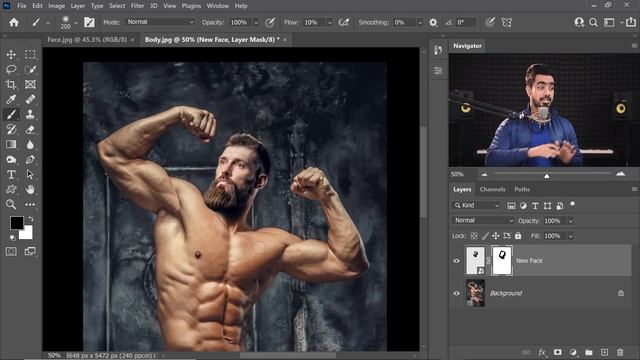Click the Home icon in options bar
640x360 pixels.
click(14, 22)
